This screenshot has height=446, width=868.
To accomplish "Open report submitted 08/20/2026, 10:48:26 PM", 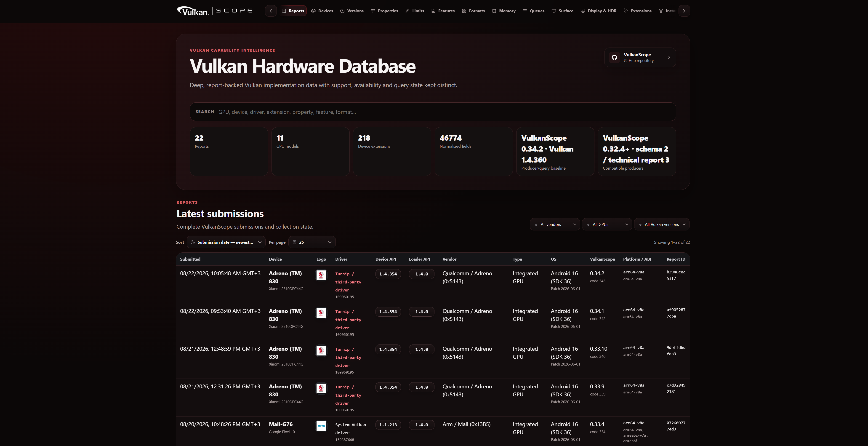I will coord(433,431).
